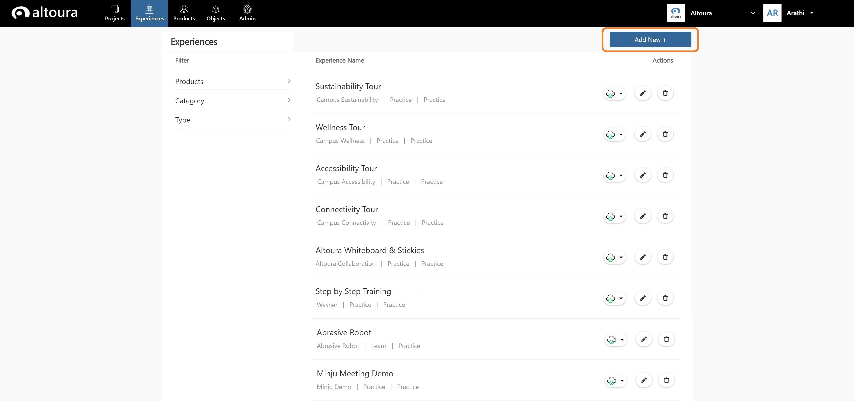Open the Accessibility Tour title

pos(346,168)
